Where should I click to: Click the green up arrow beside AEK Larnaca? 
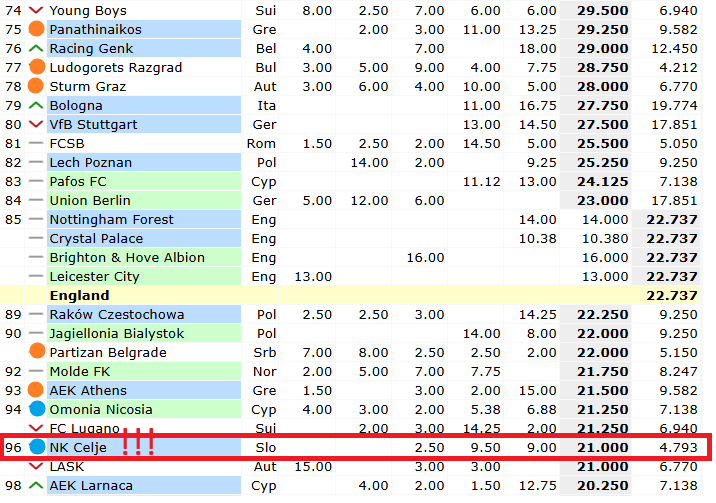(36, 485)
